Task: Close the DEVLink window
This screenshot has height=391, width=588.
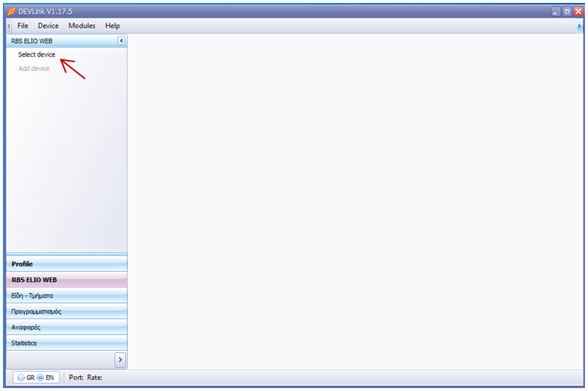Action: point(578,12)
